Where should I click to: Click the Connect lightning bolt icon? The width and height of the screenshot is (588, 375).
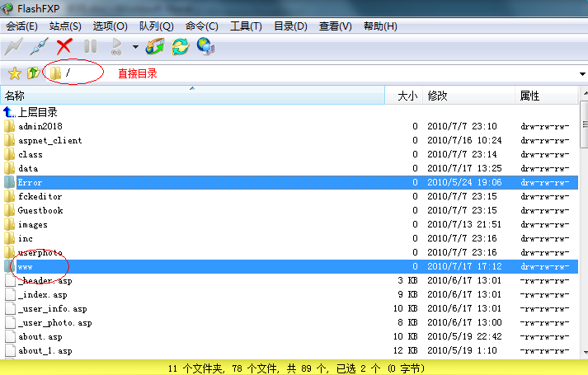(x=14, y=47)
